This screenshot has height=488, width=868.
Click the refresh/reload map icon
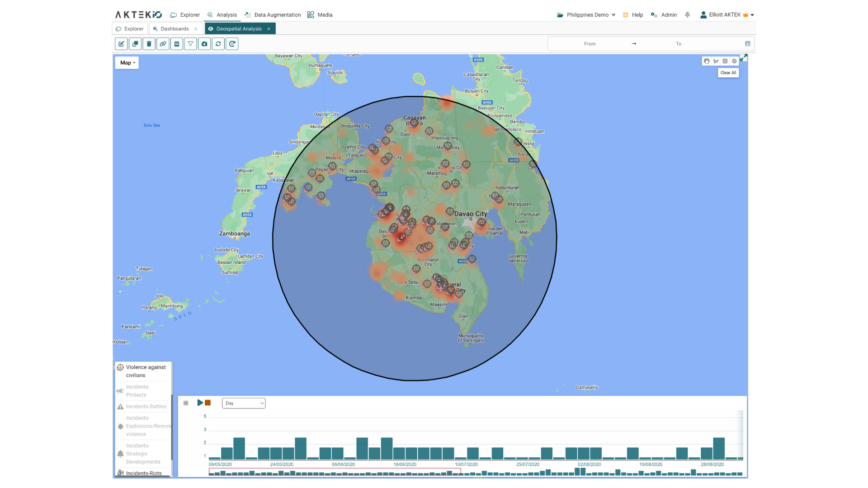click(218, 43)
